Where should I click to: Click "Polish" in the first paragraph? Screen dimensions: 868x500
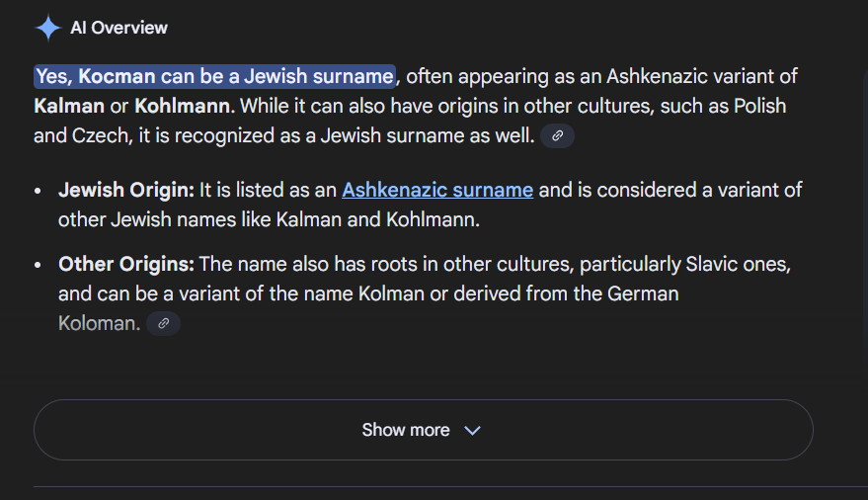[x=756, y=106]
